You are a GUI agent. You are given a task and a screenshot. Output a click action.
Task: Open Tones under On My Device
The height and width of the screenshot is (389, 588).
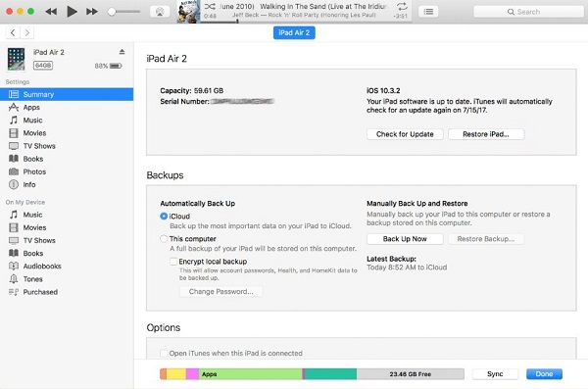click(67, 279)
